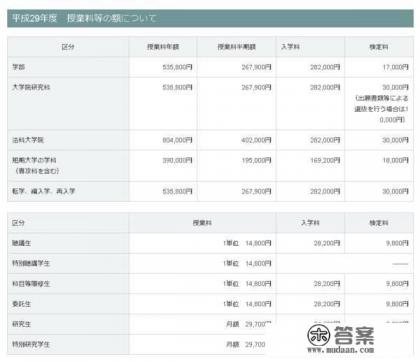The width and height of the screenshot is (420, 362).
Task: Select the 特別研究学生 row label
Action: [x=31, y=344]
